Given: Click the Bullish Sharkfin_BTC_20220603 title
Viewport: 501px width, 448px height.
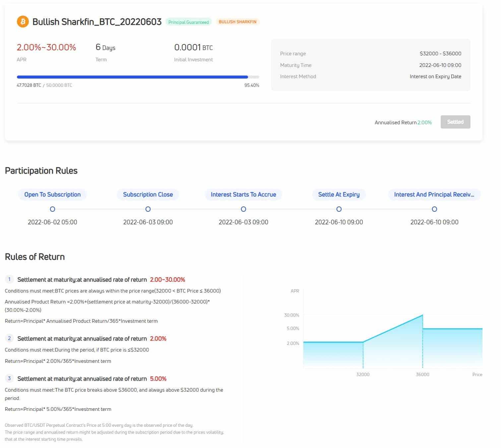Looking at the screenshot, I should [97, 22].
